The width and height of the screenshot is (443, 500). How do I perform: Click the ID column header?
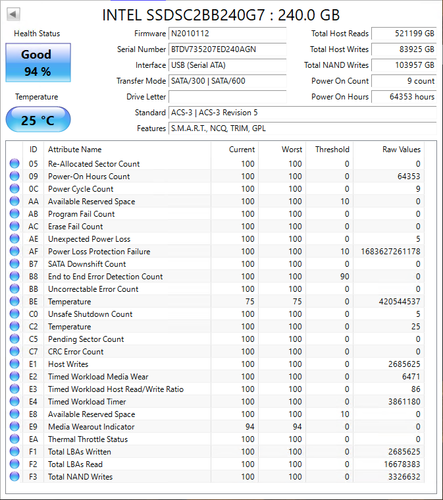(x=33, y=149)
